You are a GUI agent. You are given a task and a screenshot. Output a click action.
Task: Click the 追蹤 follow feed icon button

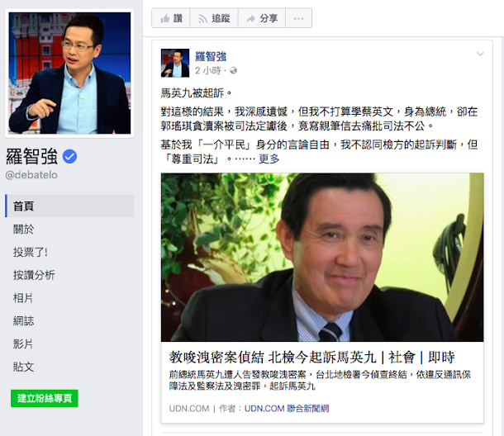click(x=214, y=18)
